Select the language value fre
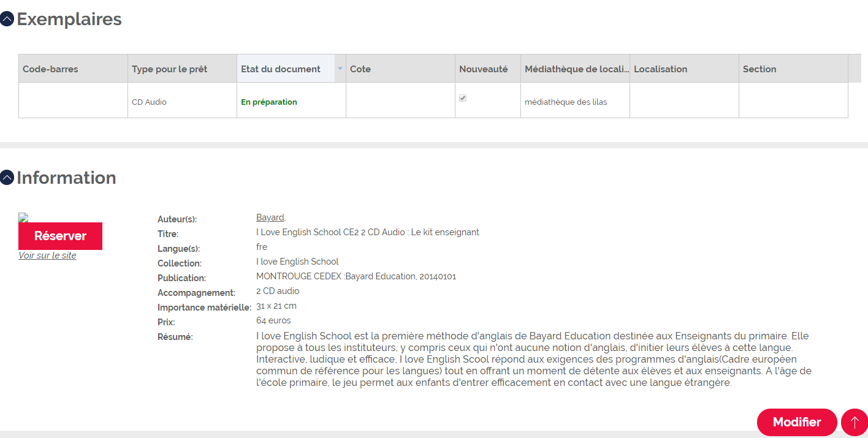The width and height of the screenshot is (868, 438). coord(262,247)
